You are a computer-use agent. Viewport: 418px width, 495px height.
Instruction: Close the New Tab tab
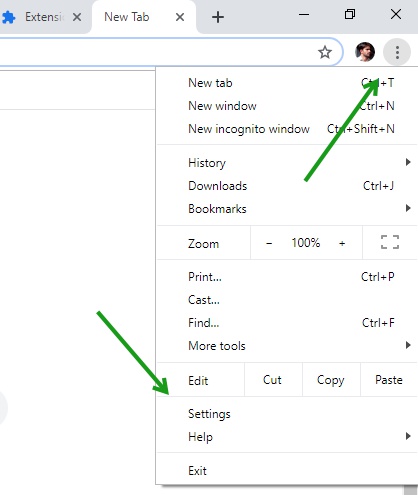point(180,17)
